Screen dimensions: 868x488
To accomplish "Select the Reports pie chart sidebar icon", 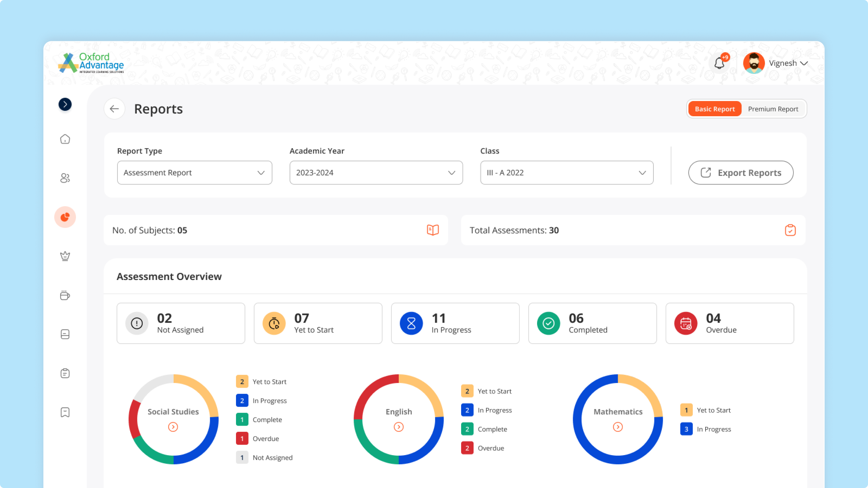I will tap(65, 217).
